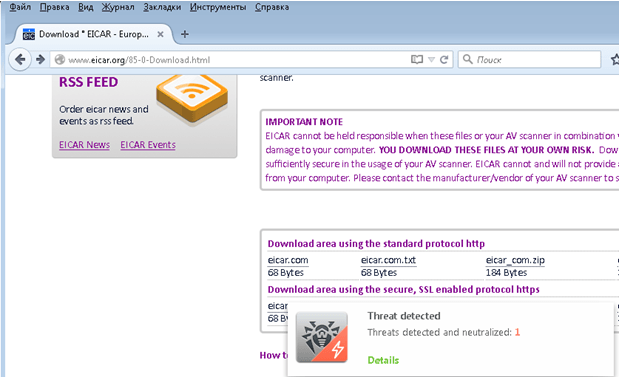
Task: Reload the page with the refresh icon
Action: pos(444,60)
